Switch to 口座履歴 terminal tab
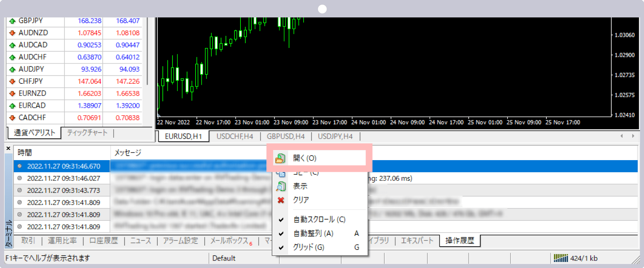The width and height of the screenshot is (644, 268). [104, 241]
